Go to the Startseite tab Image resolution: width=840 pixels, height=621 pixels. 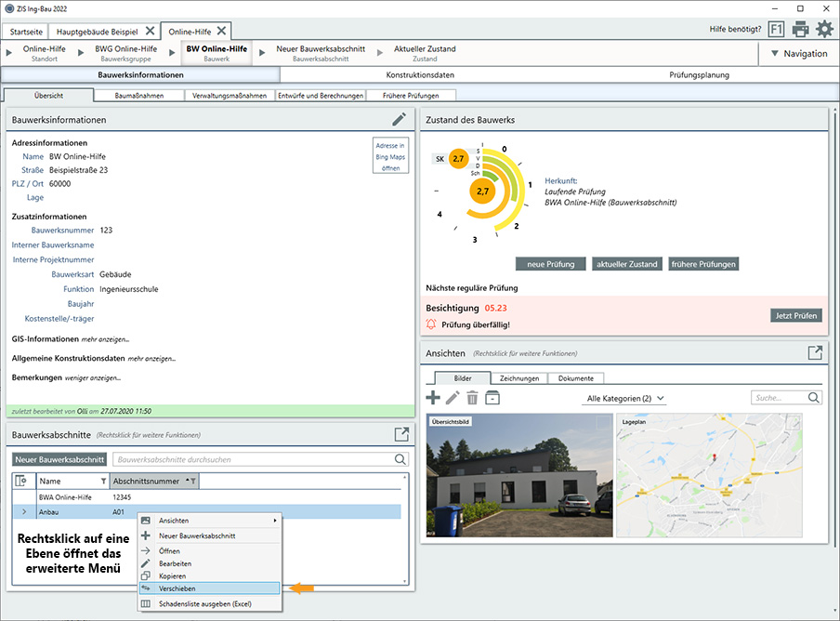click(26, 31)
